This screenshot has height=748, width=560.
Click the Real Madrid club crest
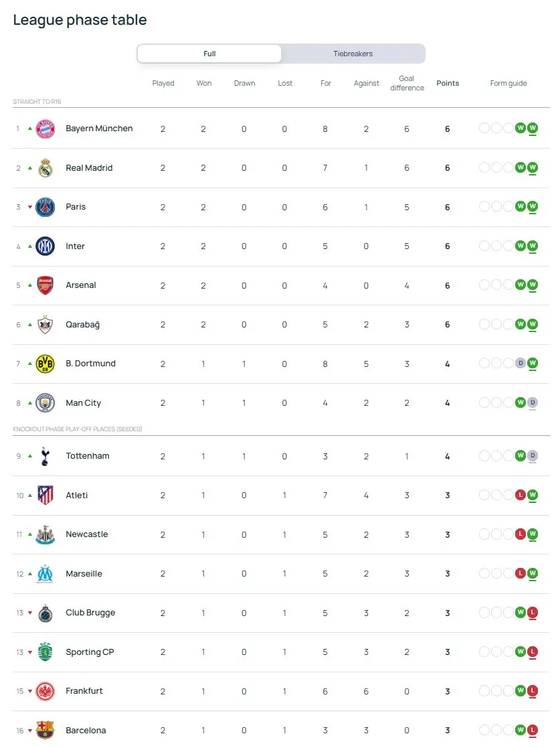click(45, 168)
